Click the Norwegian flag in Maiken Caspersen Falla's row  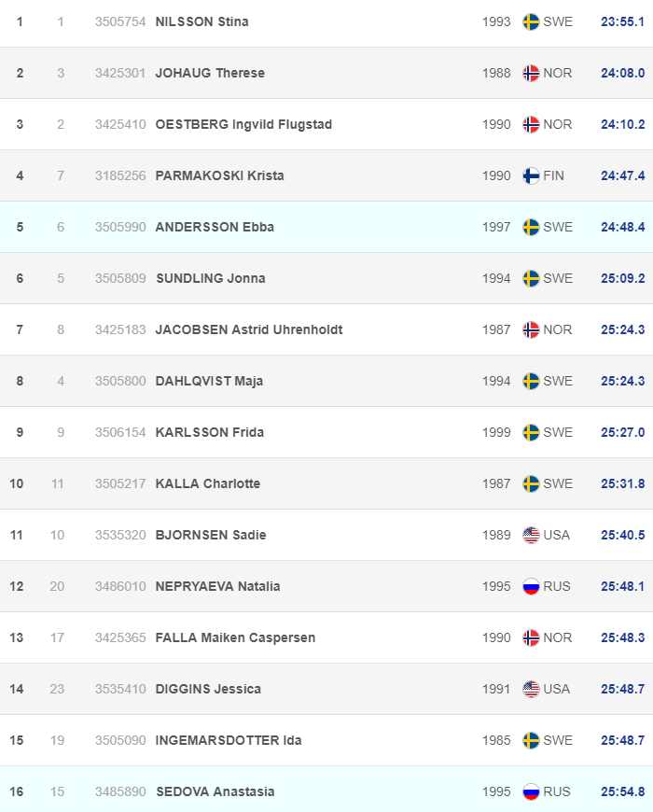click(531, 637)
